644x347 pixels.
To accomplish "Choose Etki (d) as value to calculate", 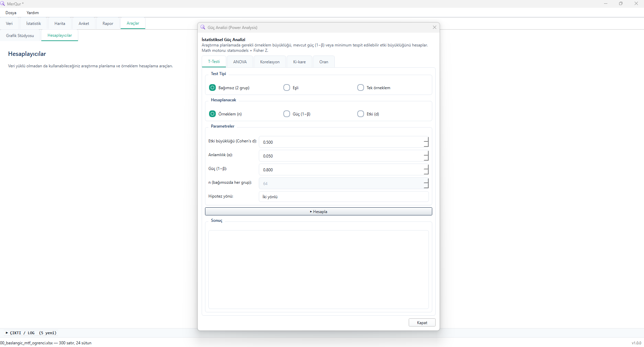I will tap(368, 114).
